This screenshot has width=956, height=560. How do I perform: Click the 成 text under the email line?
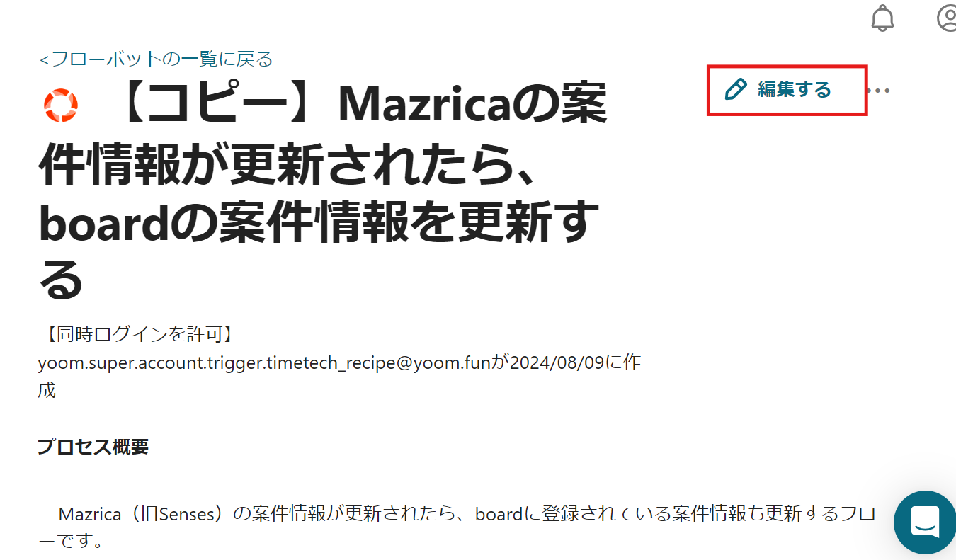(47, 390)
